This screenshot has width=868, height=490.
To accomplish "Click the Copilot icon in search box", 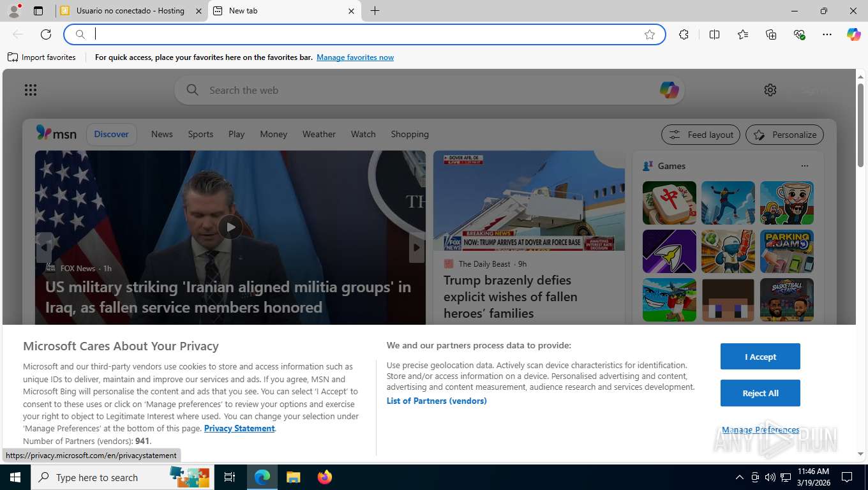I will point(669,90).
